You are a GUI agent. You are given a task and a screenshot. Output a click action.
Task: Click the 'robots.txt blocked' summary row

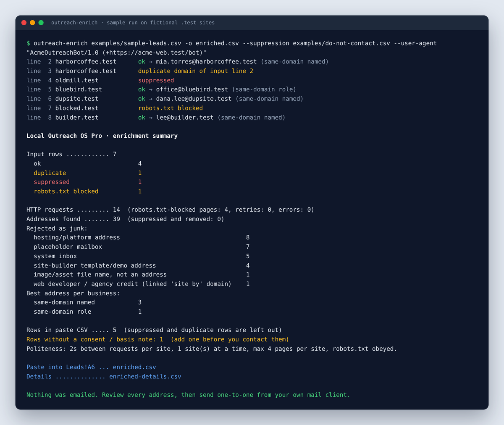click(x=88, y=191)
